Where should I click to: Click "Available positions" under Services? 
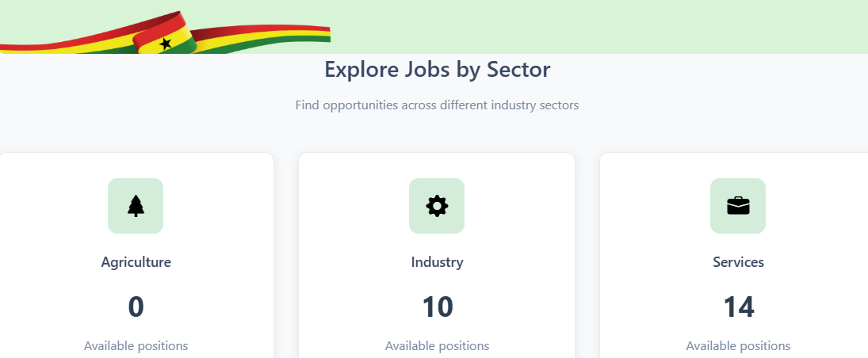pos(738,346)
